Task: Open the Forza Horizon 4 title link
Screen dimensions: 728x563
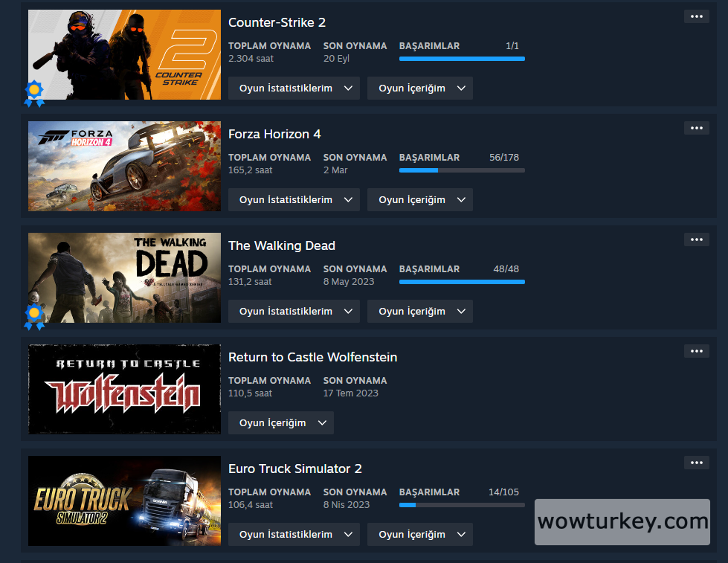Action: [274, 134]
